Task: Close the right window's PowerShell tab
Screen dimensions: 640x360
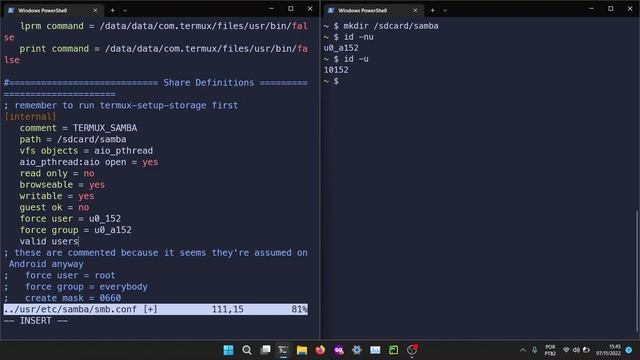Action: click(415, 10)
